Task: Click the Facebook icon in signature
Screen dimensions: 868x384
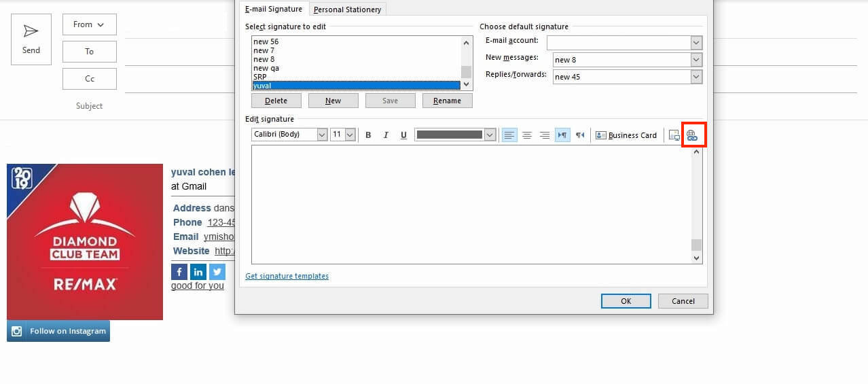Action: point(179,272)
